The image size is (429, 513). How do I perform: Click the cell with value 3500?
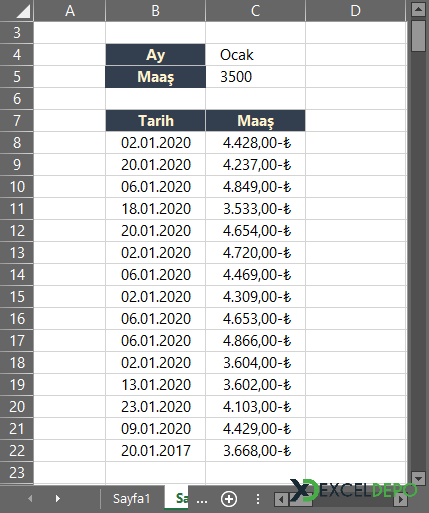coord(255,77)
